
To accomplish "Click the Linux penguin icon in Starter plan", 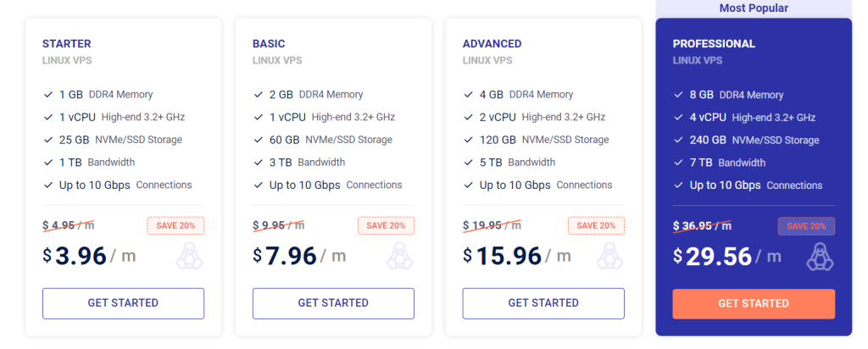I will click(x=189, y=256).
